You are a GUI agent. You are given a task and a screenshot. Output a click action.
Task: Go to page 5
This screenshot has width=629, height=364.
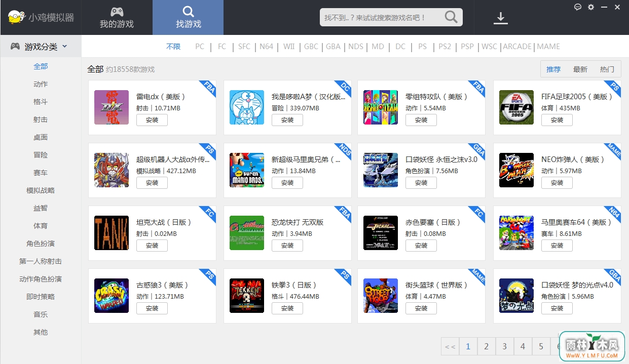pyautogui.click(x=541, y=347)
